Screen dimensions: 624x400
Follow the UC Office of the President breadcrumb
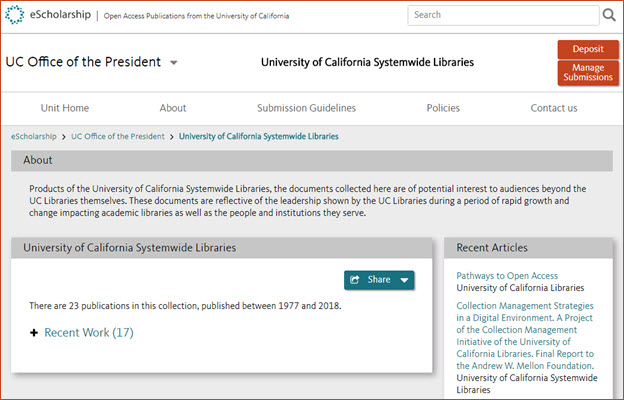point(118,136)
